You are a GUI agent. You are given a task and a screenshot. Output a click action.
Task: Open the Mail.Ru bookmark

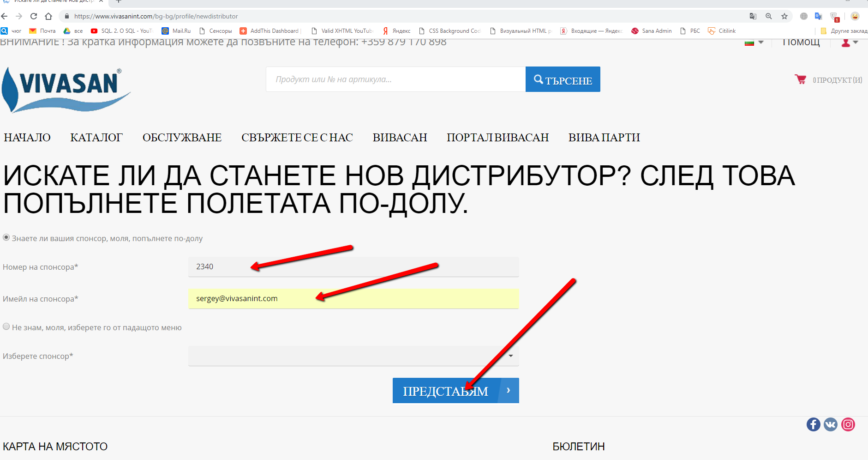pyautogui.click(x=176, y=31)
